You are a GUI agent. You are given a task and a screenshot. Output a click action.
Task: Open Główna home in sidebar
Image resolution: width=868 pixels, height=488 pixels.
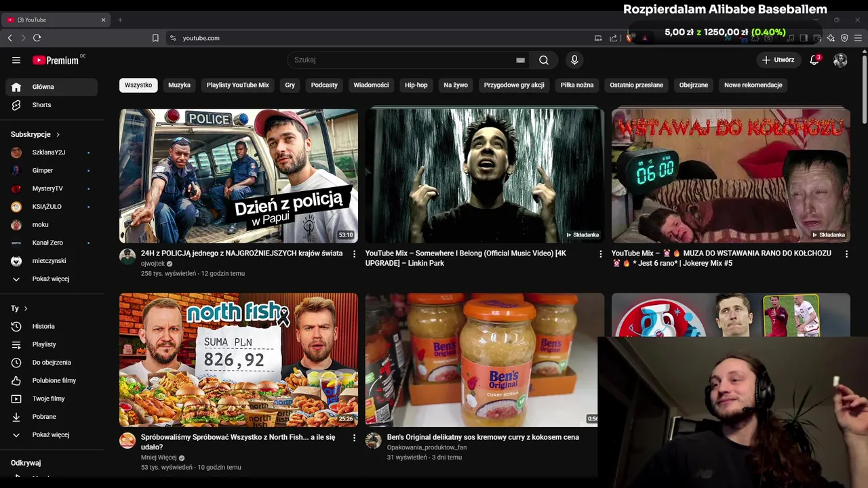52,87
